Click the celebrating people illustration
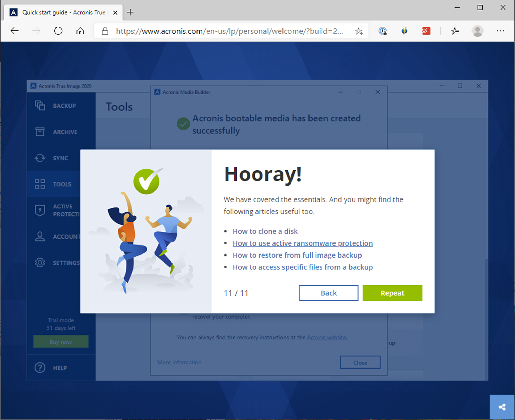 (146, 232)
